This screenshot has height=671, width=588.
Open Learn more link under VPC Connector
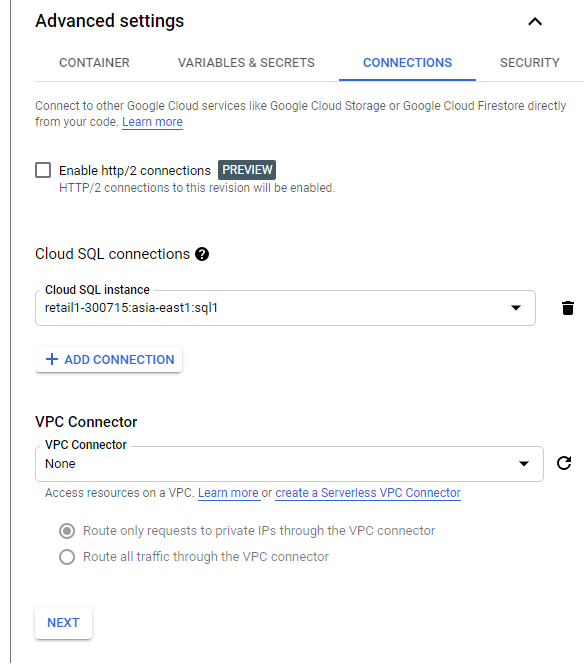(229, 493)
